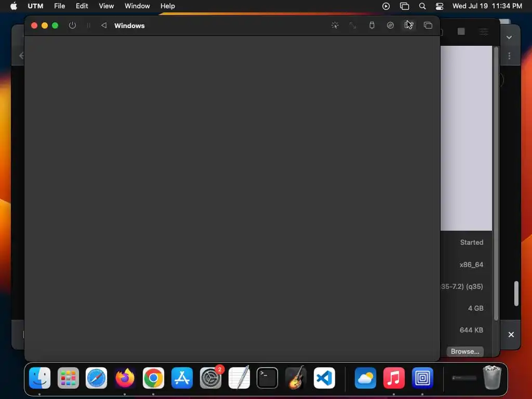Viewport: 532px width, 399px height.
Task: Launch Safari from the Dock
Action: click(x=96, y=378)
